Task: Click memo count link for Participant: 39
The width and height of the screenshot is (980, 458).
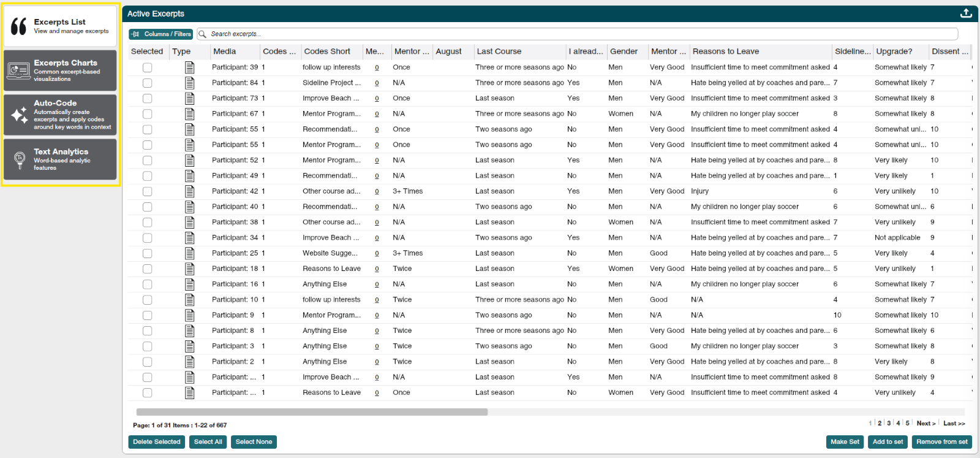Action: [377, 67]
